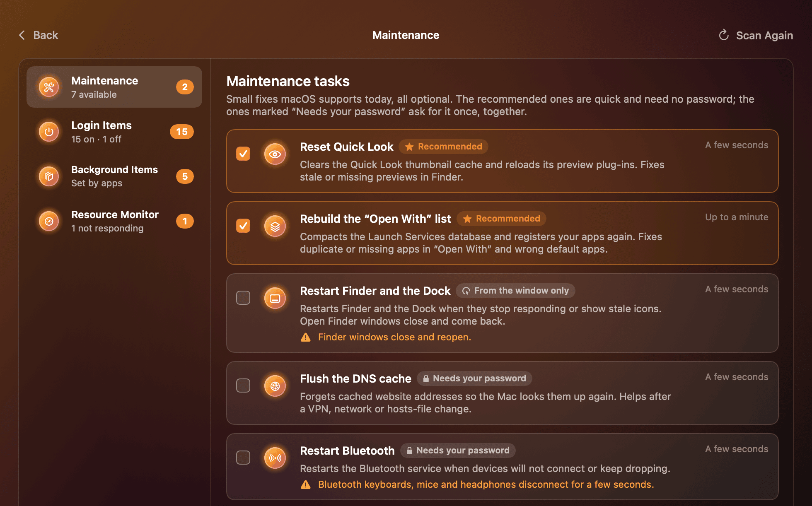
Task: Click the Maintenance tasks heading
Action: pyautogui.click(x=288, y=81)
